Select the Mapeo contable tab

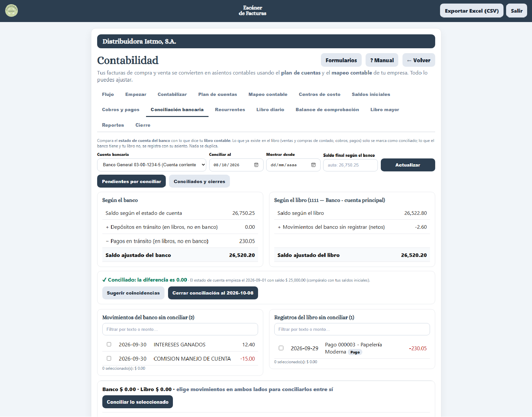tap(268, 94)
